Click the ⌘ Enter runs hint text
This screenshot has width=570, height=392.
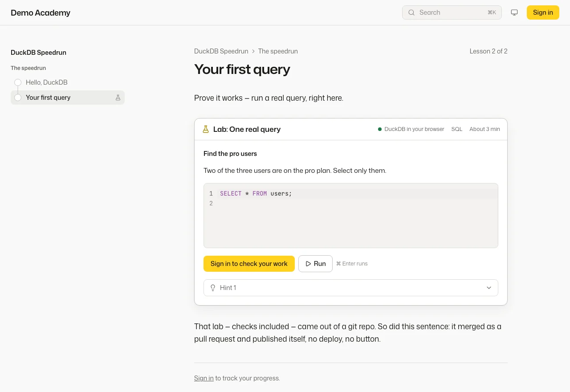352,264
